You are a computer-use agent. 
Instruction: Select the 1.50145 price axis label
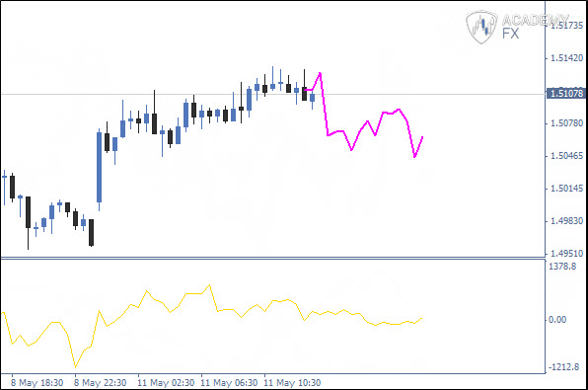point(566,189)
